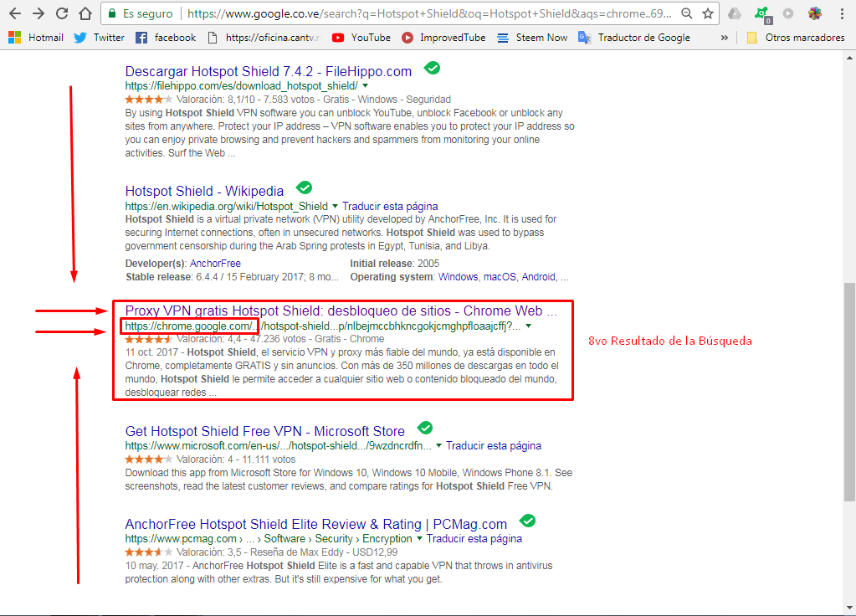Click the green check beside the Wikipedia result
The image size is (856, 616).
tap(304, 187)
